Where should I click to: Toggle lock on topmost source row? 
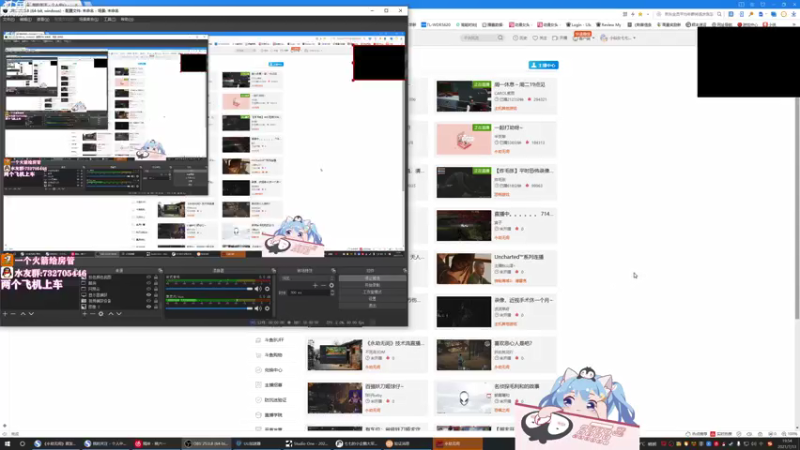(x=156, y=277)
